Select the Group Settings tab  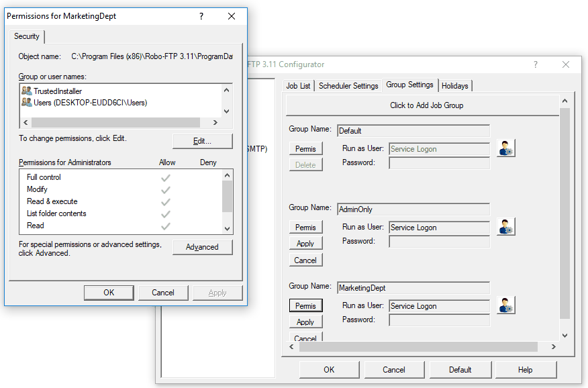(410, 85)
